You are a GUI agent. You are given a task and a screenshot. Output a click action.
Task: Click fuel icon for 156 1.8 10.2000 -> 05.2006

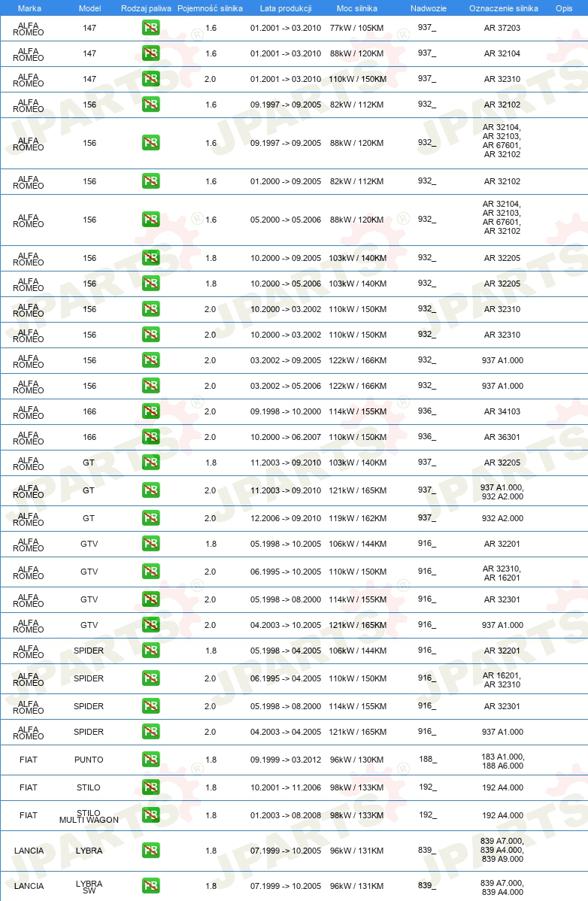coord(151,284)
